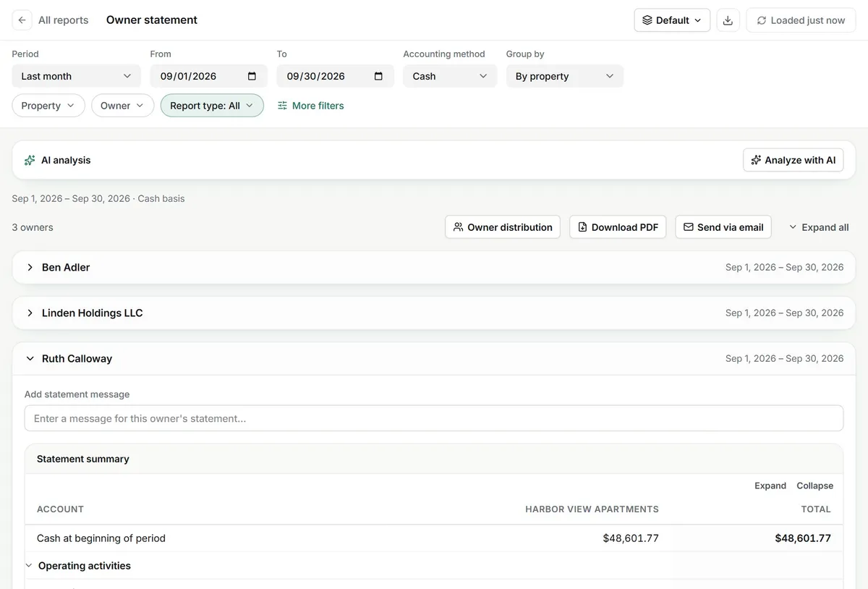Go back to All reports
The image size is (868, 589).
pos(63,20)
